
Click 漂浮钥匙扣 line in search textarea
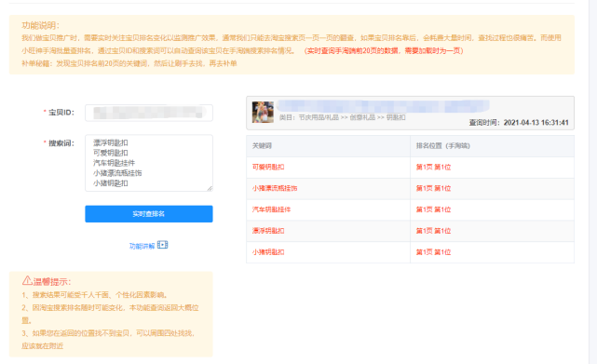coord(111,142)
